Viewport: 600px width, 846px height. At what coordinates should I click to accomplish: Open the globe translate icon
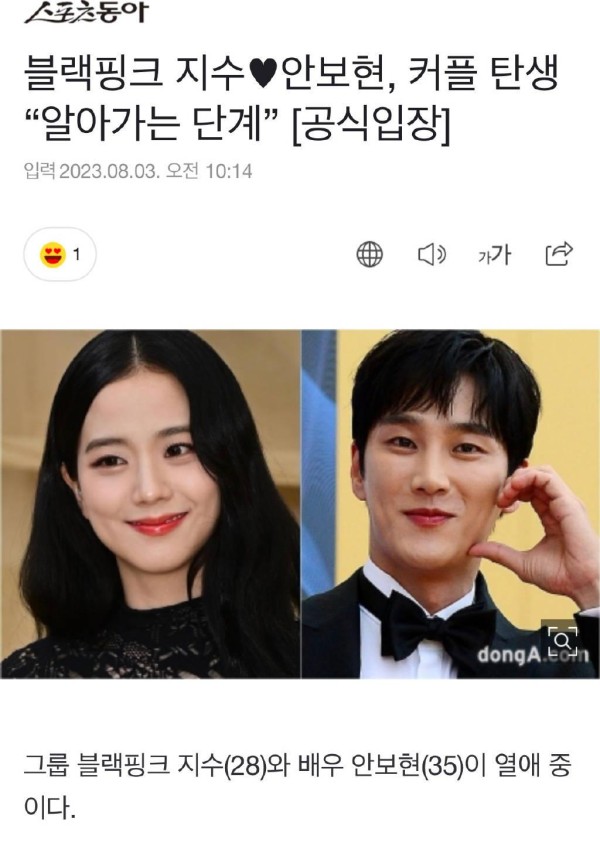[370, 254]
